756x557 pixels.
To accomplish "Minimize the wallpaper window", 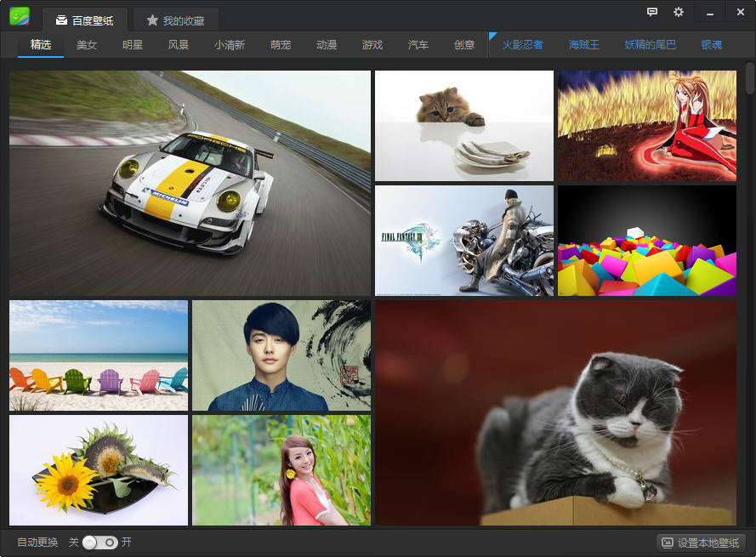I will (709, 12).
